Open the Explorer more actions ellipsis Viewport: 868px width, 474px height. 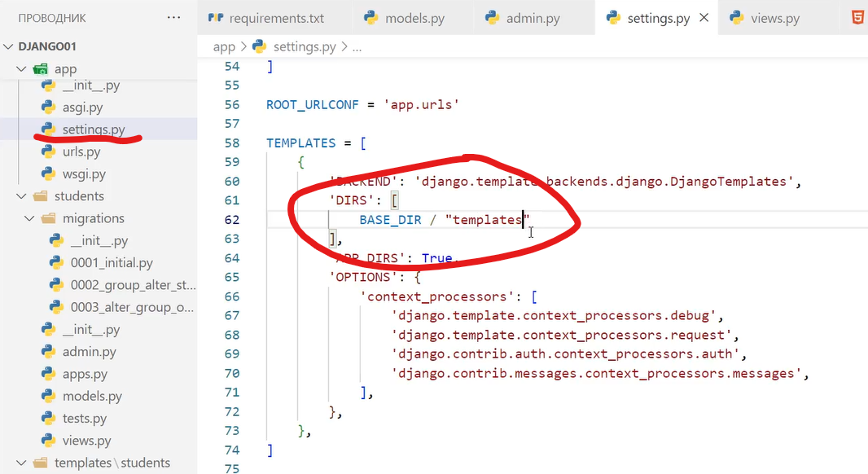[x=173, y=17]
